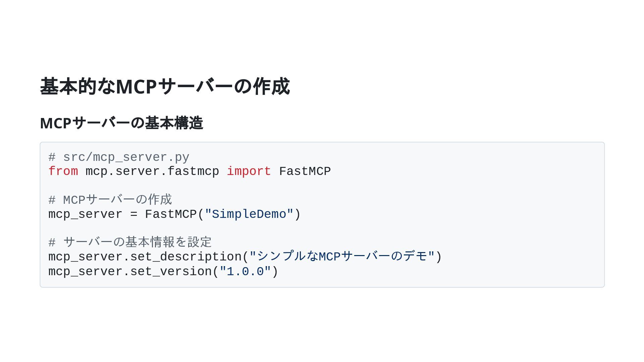The height and width of the screenshot is (362, 644).
Task: Click the red 'from' keyword
Action: (63, 171)
